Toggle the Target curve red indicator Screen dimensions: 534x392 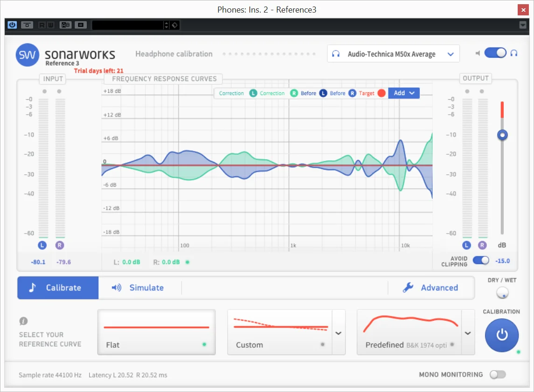[382, 93]
